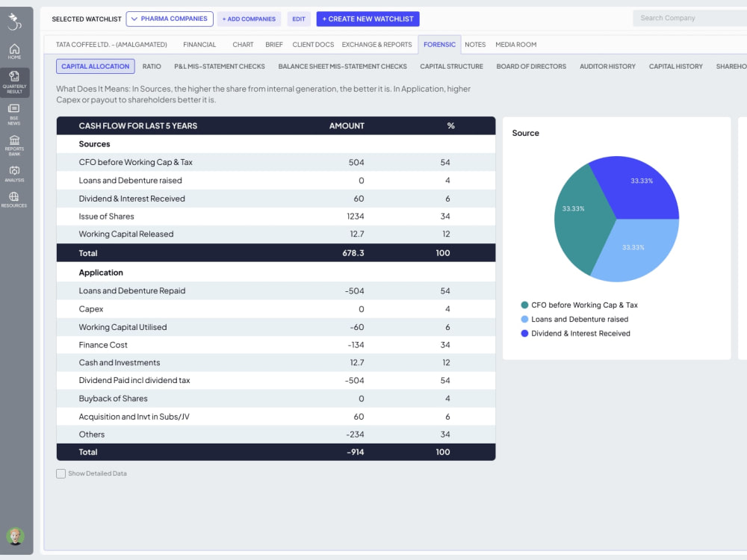Select 'Issue of Shares' row
This screenshot has width=747, height=560.
[x=276, y=217]
